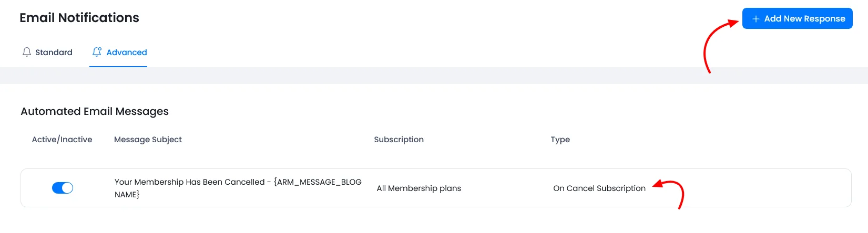Viewport: 868px width, 233px height.
Task: Open the Your Membership Has Been Cancelled message
Action: pyautogui.click(x=190, y=182)
